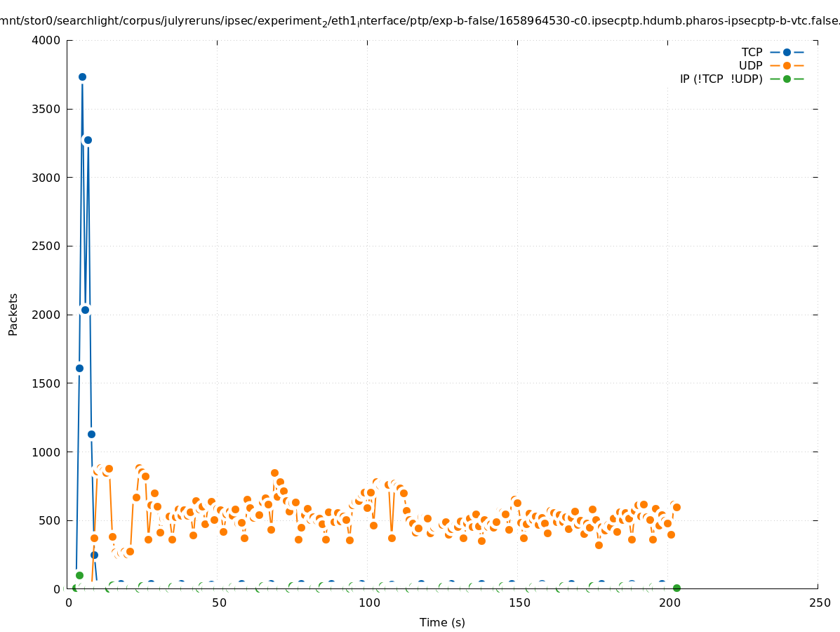Viewport: 840px width, 632px height.
Task: Click the TCP data point near 3250 packets
Action: (88, 140)
